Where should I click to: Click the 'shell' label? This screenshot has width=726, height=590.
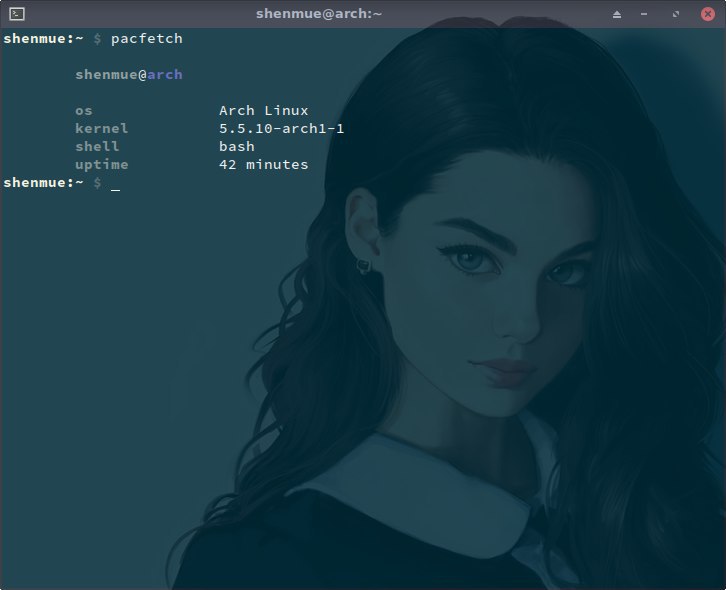pyautogui.click(x=97, y=146)
